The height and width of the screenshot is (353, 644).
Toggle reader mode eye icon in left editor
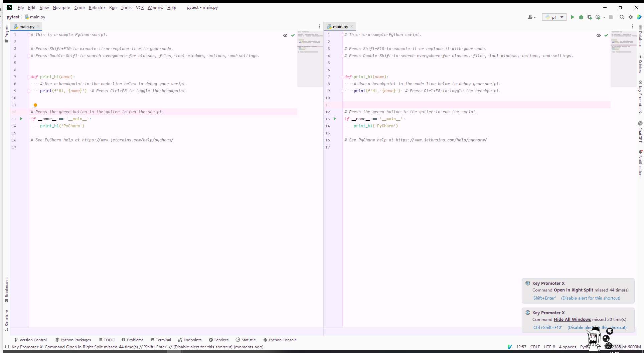[285, 35]
